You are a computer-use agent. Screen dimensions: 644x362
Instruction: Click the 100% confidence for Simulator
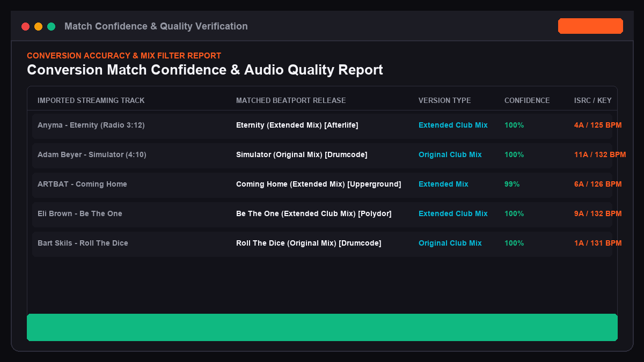tap(514, 154)
